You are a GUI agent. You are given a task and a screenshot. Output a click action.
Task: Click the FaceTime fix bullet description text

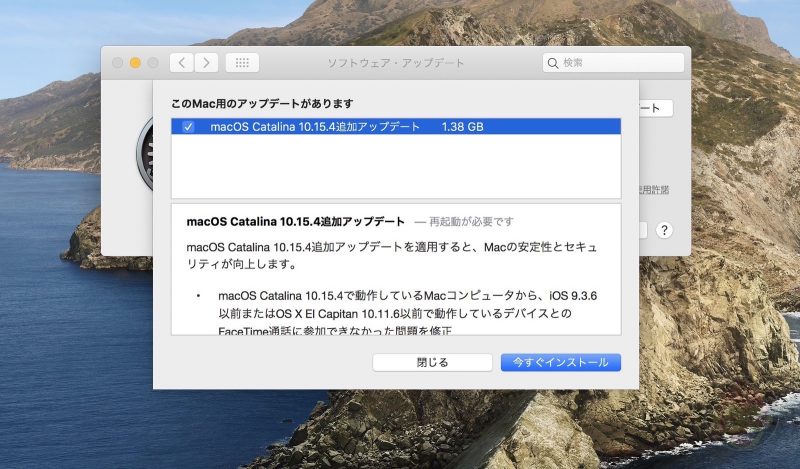point(407,313)
